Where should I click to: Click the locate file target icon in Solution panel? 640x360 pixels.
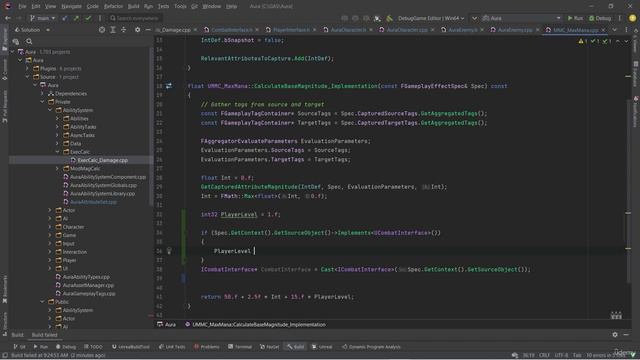click(x=102, y=30)
